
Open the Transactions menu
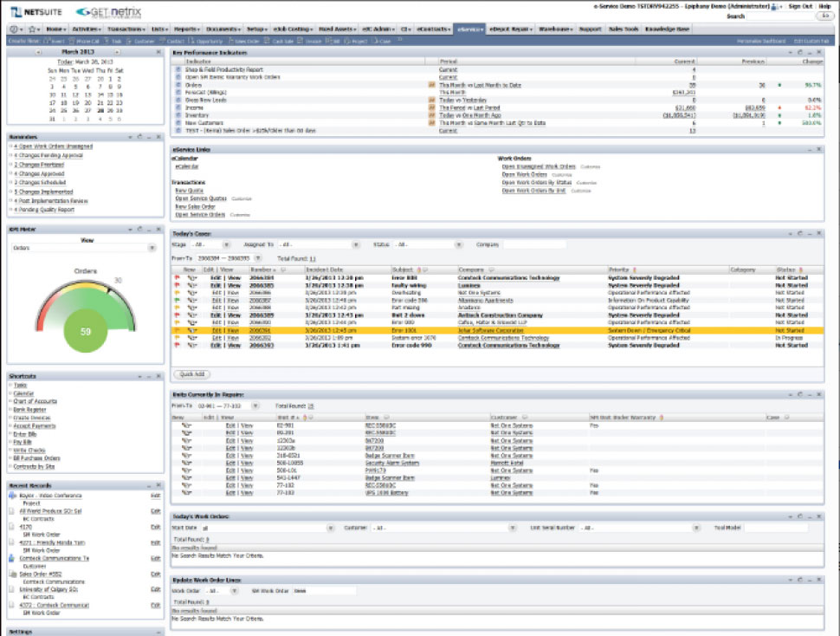pos(126,29)
